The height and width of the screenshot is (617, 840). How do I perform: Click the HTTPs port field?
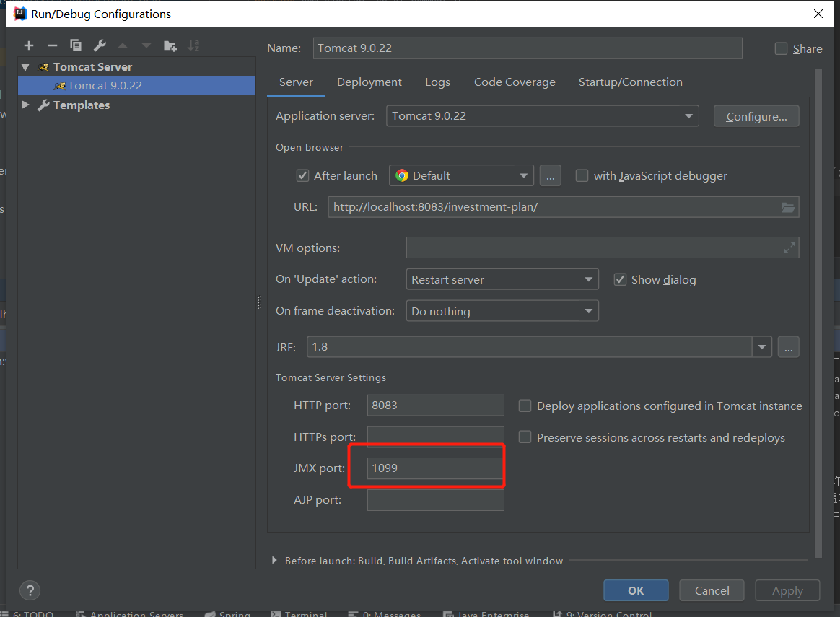pos(436,437)
